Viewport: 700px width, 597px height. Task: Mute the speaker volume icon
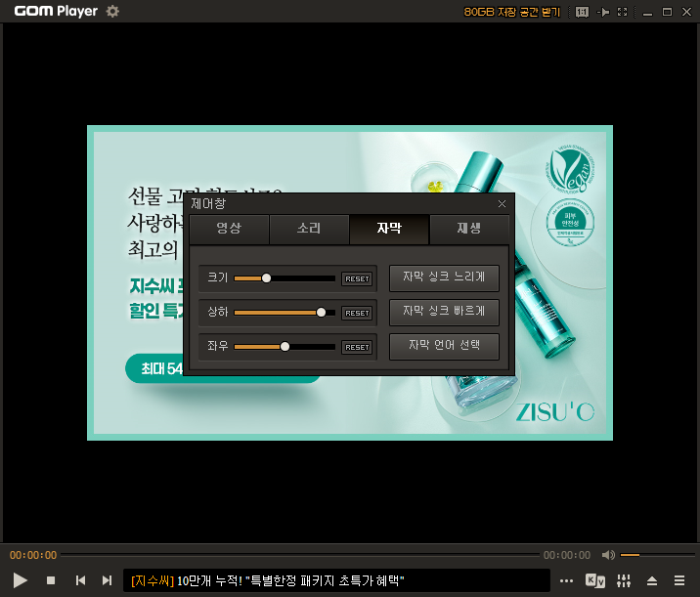[x=608, y=555]
